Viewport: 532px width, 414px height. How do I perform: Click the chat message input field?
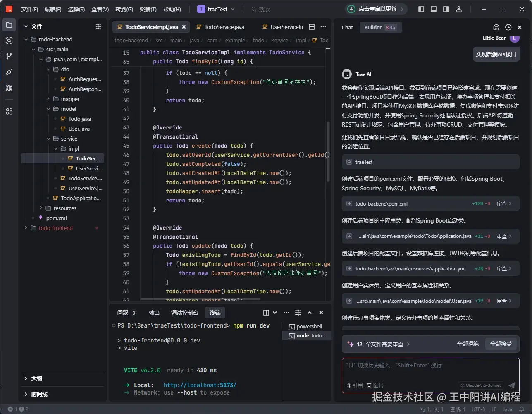pos(430,366)
